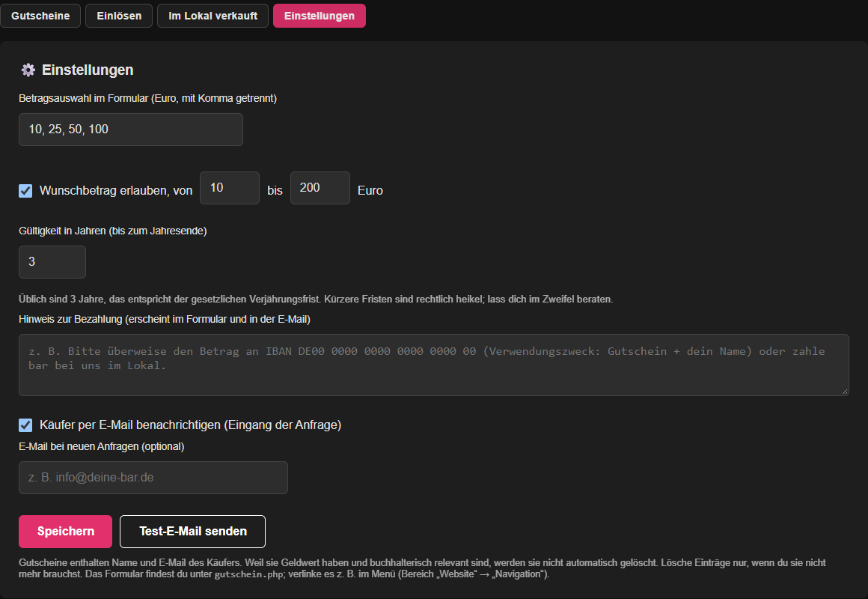868x599 pixels.
Task: Select the Einstellungen tab
Action: coord(320,16)
